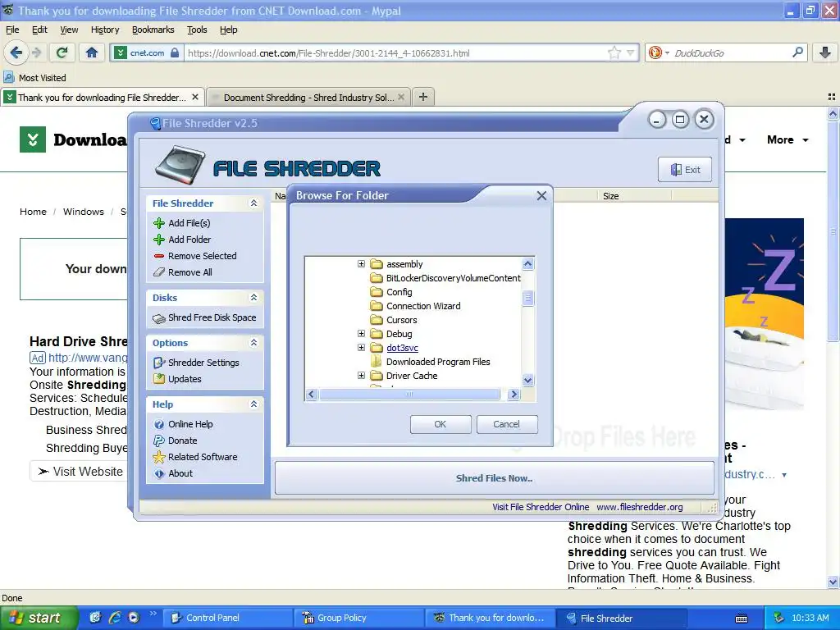
Task: Open the browser History menu
Action: coord(105,30)
